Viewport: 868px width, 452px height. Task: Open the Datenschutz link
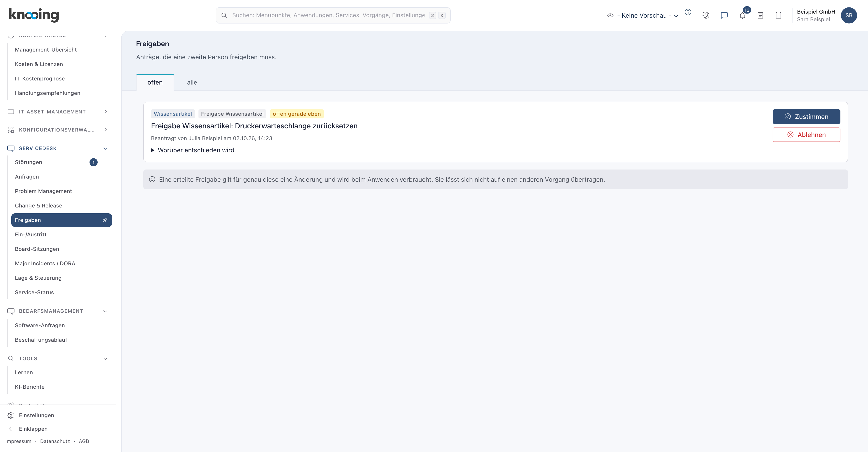[x=55, y=442]
